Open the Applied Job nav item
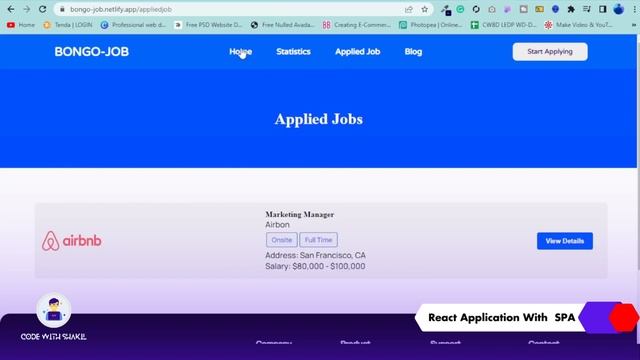Viewport: 640px width, 360px height. [x=358, y=52]
